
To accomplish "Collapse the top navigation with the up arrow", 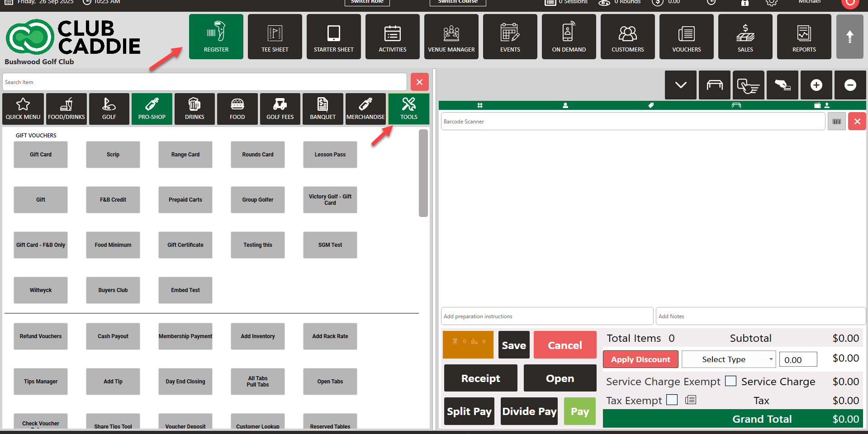I will (x=849, y=37).
